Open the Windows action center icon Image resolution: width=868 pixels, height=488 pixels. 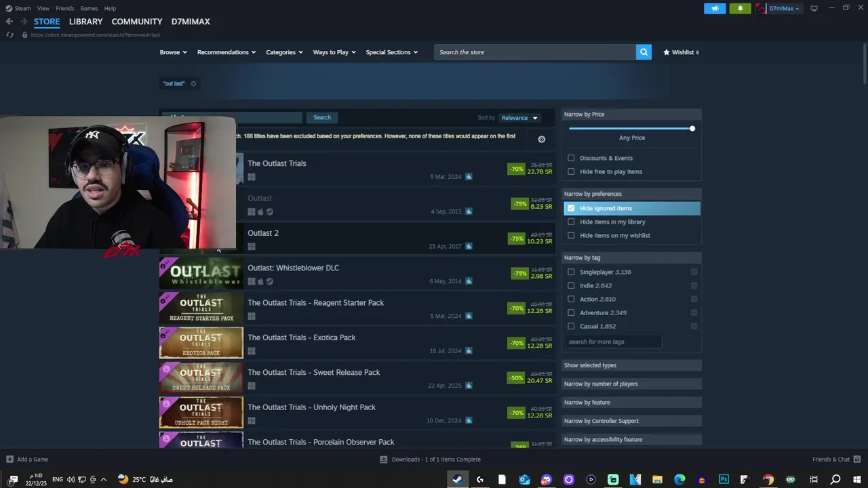tap(13, 479)
